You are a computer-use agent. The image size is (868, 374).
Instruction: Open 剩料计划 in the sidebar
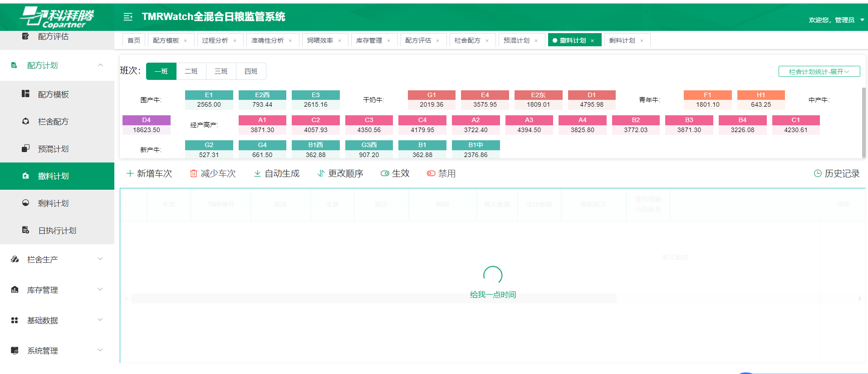[53, 203]
